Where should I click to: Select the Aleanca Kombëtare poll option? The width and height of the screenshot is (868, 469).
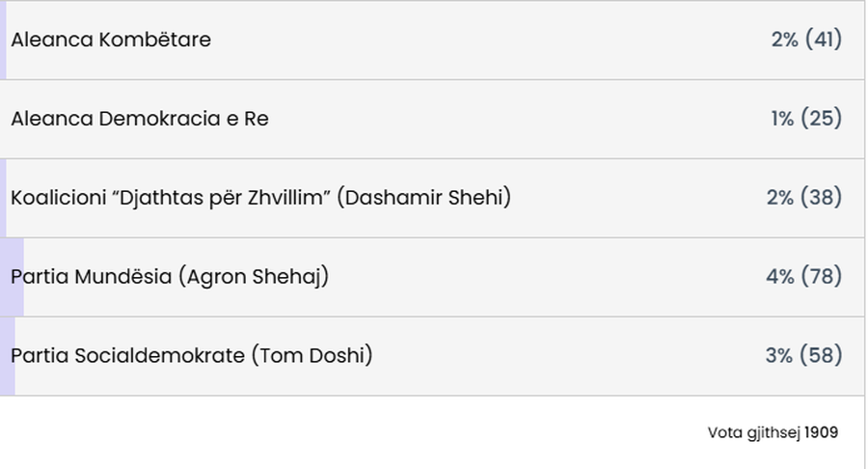click(111, 40)
